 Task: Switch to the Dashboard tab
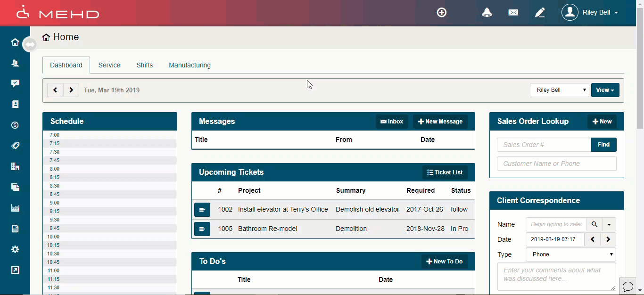pos(66,65)
